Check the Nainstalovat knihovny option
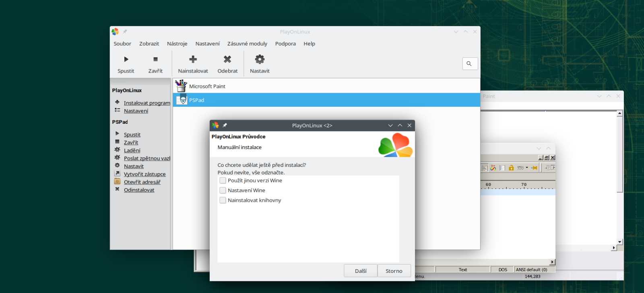The width and height of the screenshot is (644, 293). [223, 200]
